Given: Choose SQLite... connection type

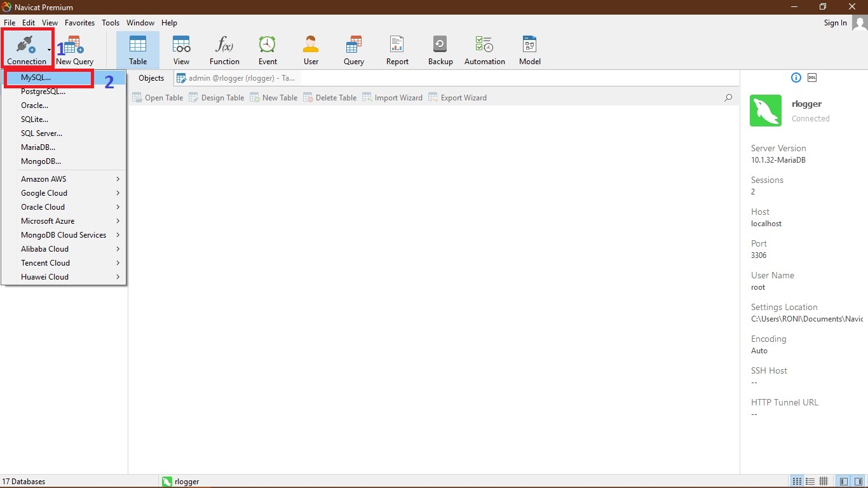Looking at the screenshot, I should [x=64, y=119].
